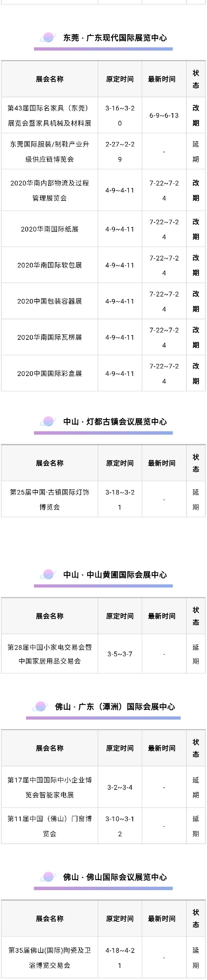Click the planet icon beside 东莞·广东现代国际展览中心
Screen dimensions: 207x980
pyautogui.click(x=48, y=38)
